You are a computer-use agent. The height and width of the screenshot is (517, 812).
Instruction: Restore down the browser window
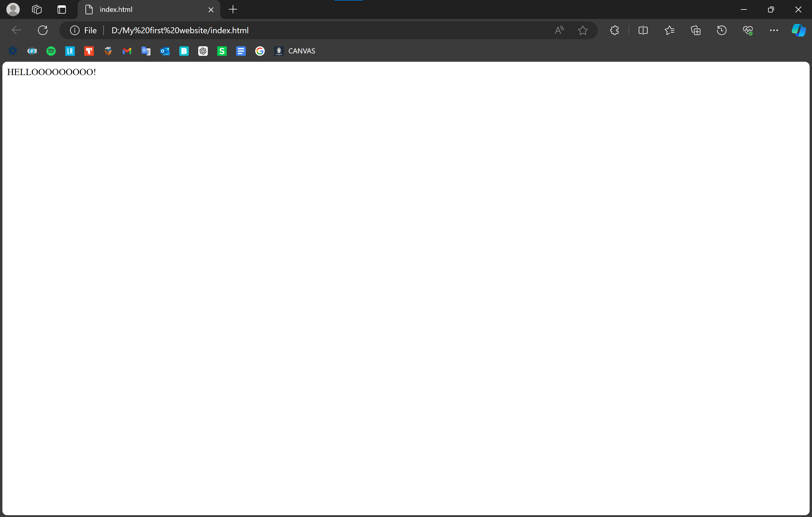coord(770,9)
